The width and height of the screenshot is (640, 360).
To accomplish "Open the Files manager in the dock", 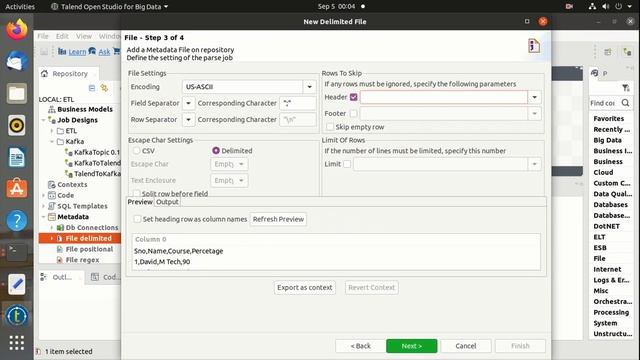I will (17, 93).
